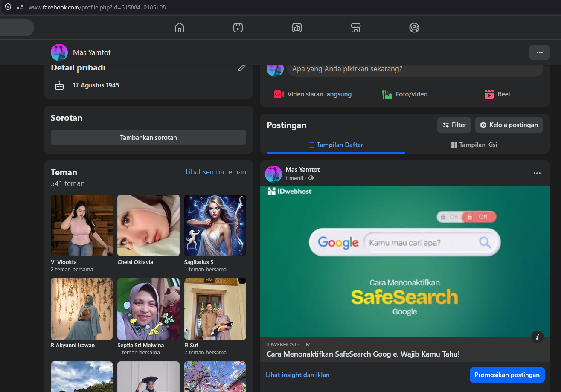561x392 pixels.
Task: Open Vi Viookta friend thumbnail
Action: 82,226
